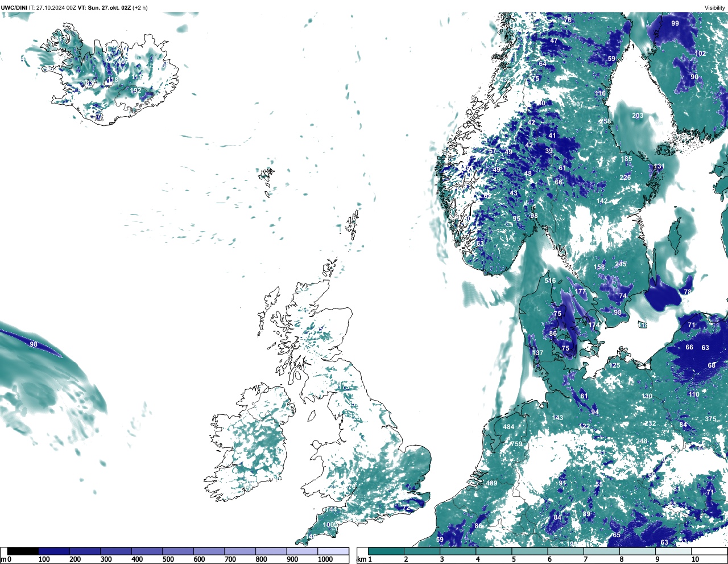Click the '1000' tick label on metre scale
The height and width of the screenshot is (564, 728).
pos(325,559)
